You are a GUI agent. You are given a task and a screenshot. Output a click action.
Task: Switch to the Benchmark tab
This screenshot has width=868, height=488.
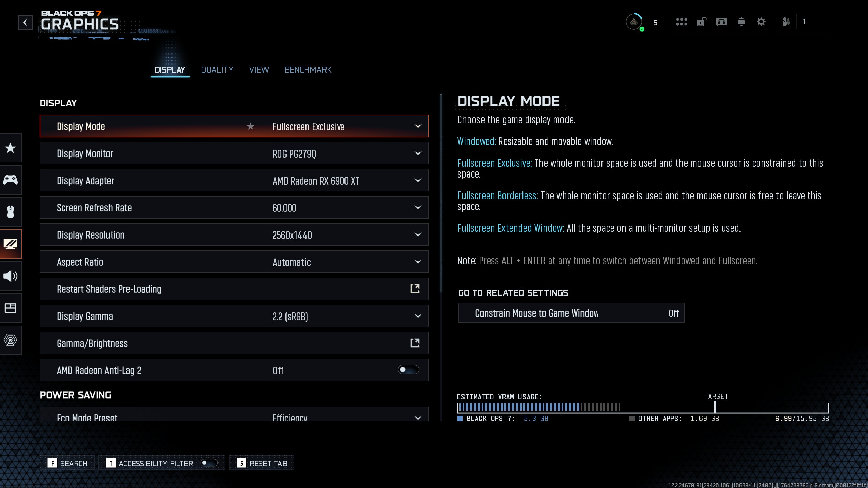coord(308,70)
